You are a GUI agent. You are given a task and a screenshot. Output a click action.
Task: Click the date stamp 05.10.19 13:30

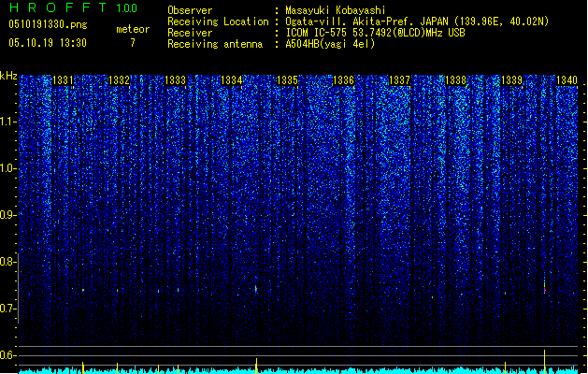tap(48, 43)
